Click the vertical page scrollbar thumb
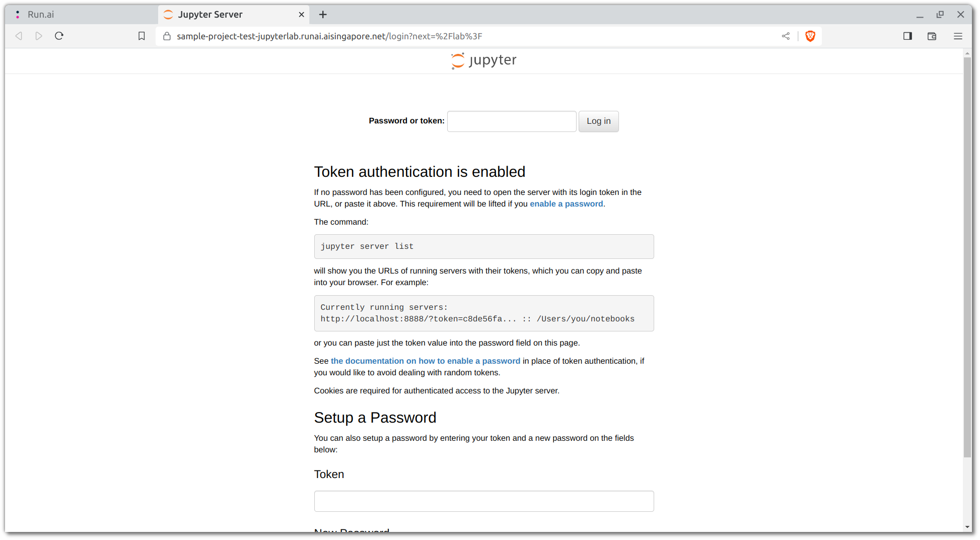 coord(967,257)
